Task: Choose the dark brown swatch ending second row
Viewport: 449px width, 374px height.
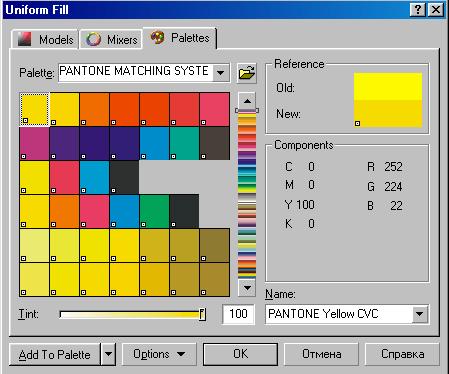Action: click(x=215, y=143)
